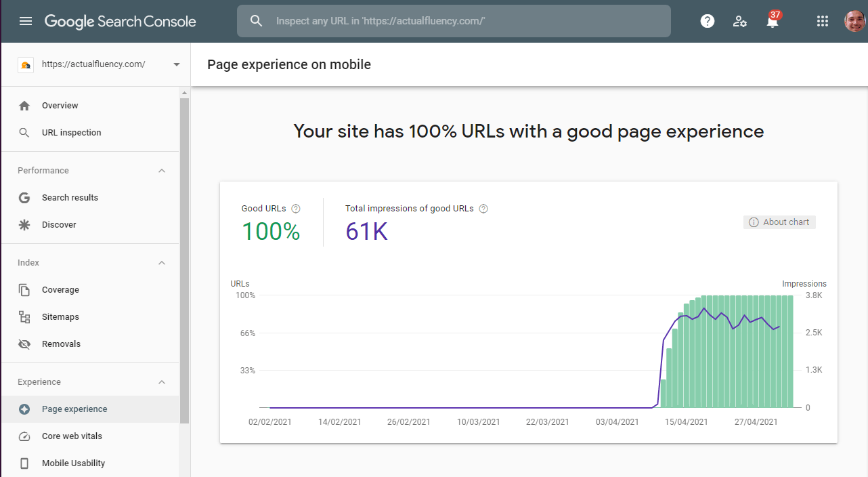Click the 100% good page experience headline

(529, 131)
